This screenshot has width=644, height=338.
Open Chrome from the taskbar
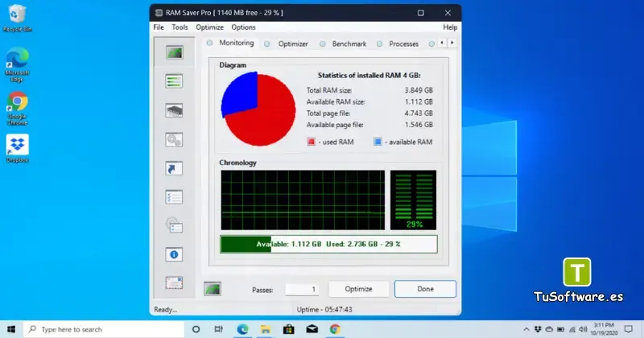[335, 329]
